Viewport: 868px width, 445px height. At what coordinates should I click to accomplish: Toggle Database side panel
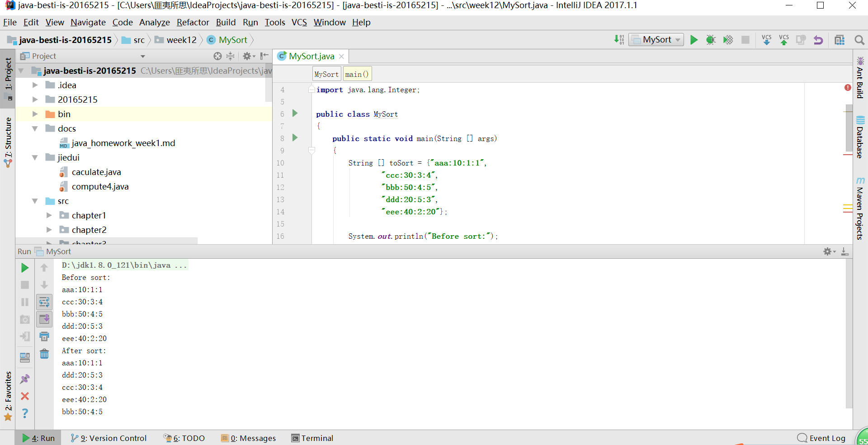860,137
